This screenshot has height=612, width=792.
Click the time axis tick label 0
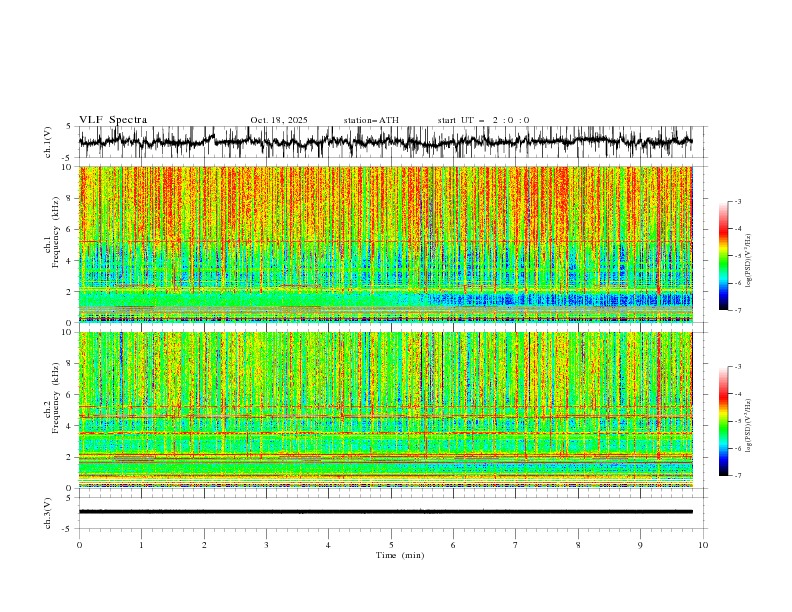point(79,545)
